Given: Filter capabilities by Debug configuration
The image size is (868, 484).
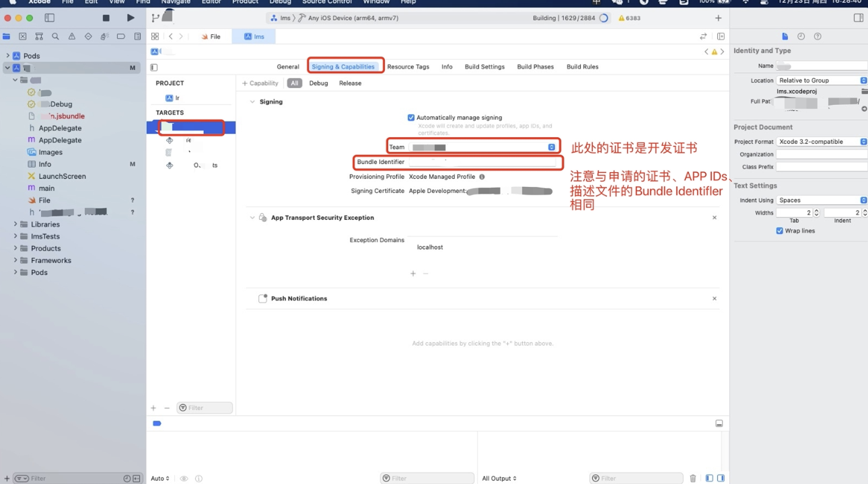Looking at the screenshot, I should pos(318,83).
